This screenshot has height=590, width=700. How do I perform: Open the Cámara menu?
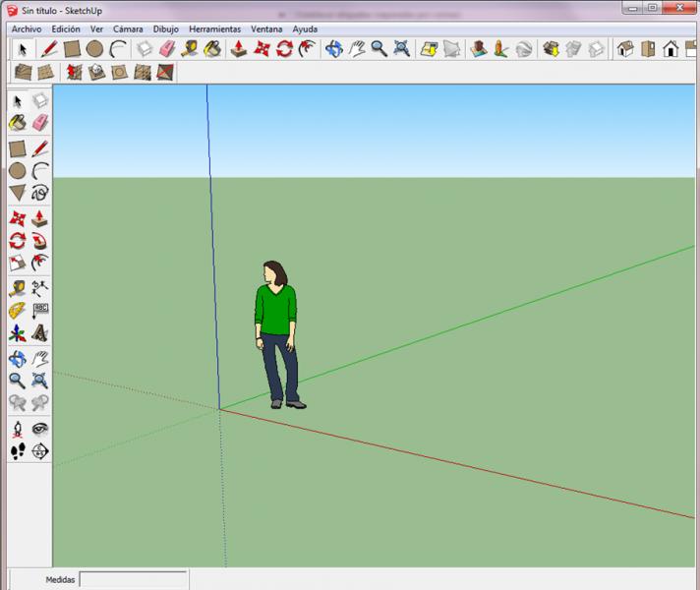[128, 29]
